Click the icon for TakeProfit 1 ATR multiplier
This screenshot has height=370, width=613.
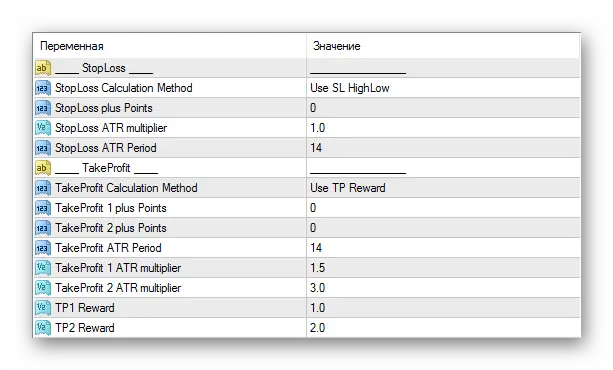tap(43, 268)
